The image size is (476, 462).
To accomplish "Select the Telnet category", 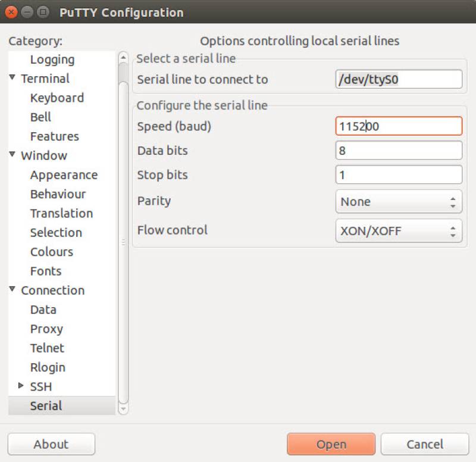I will click(47, 348).
